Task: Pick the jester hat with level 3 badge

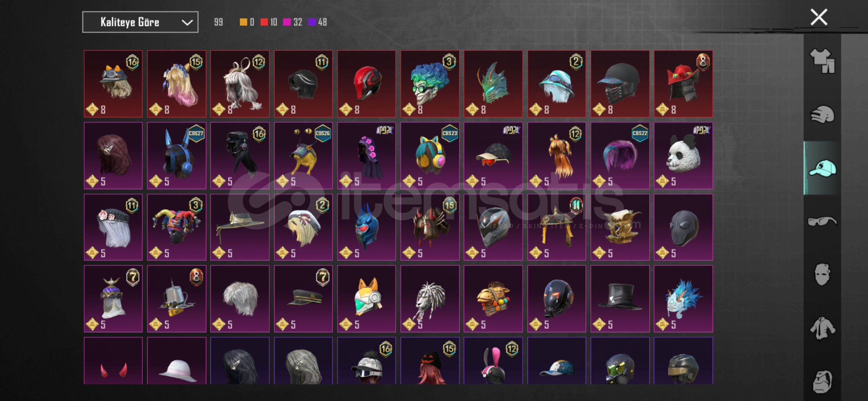Action: [177, 227]
